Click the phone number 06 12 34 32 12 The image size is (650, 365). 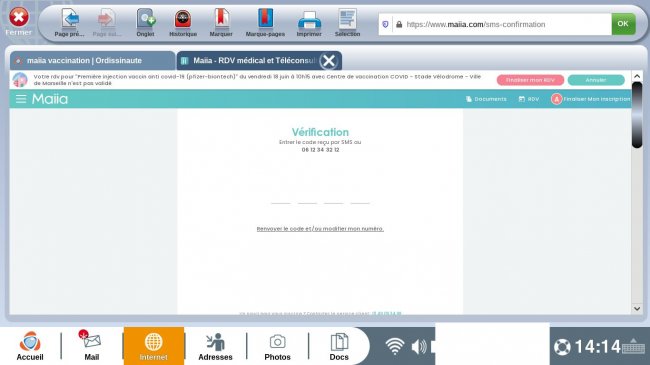(320, 150)
